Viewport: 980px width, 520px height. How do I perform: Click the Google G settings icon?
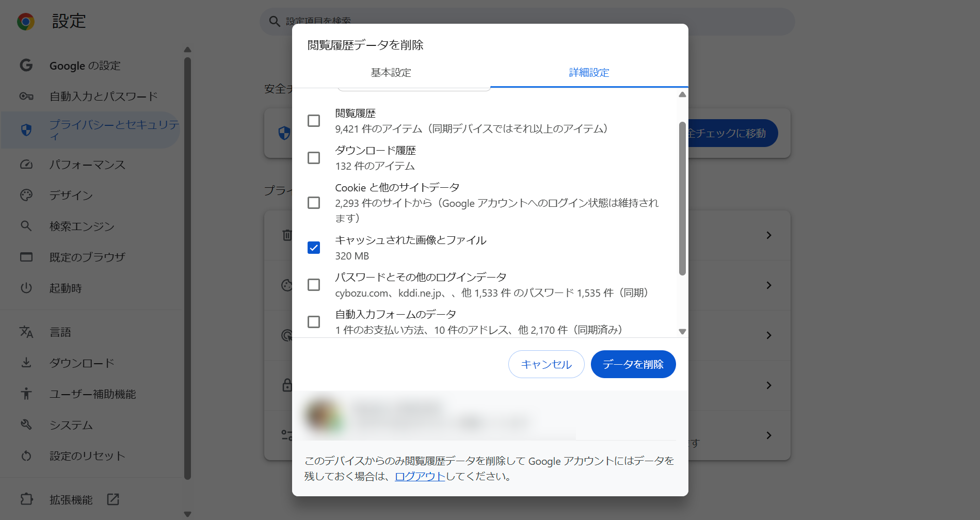tap(26, 66)
